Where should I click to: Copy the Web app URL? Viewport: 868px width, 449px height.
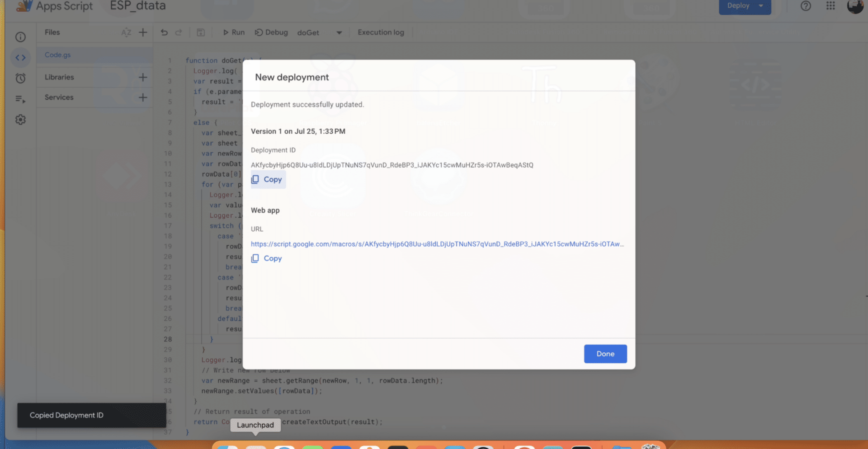266,258
